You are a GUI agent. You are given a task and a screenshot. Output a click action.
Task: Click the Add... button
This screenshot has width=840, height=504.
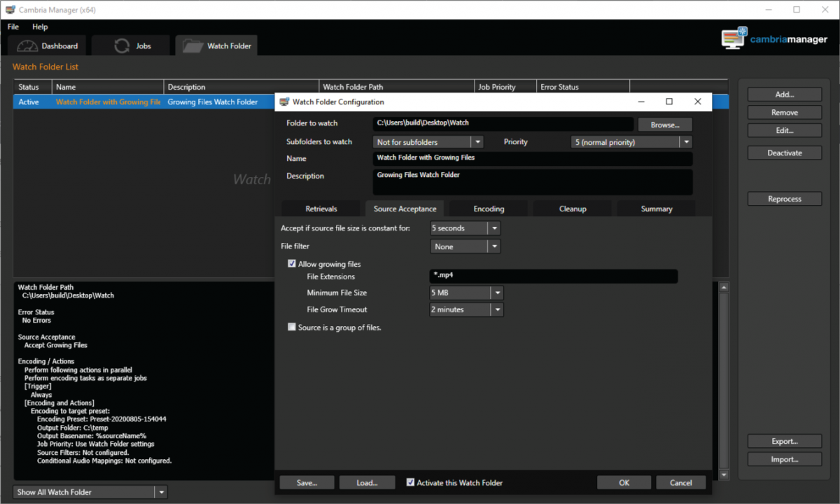coord(785,94)
